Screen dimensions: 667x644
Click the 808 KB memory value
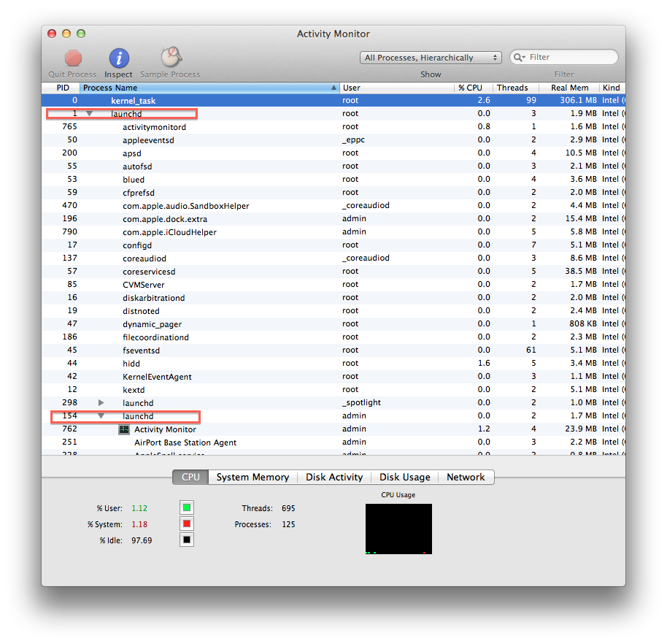(583, 324)
